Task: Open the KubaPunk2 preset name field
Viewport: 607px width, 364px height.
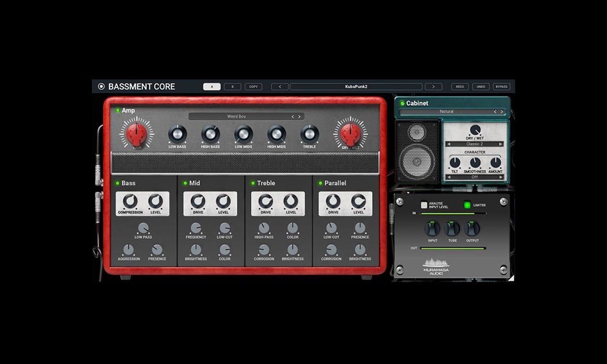Action: pyautogui.click(x=356, y=87)
